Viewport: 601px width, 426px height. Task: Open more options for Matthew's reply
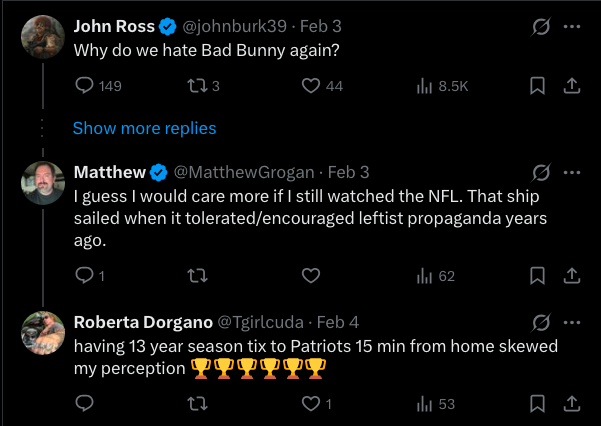pyautogui.click(x=572, y=173)
